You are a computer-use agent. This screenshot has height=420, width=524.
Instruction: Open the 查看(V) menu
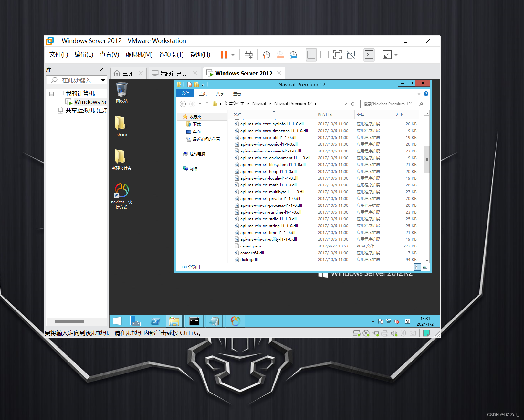tap(109, 54)
